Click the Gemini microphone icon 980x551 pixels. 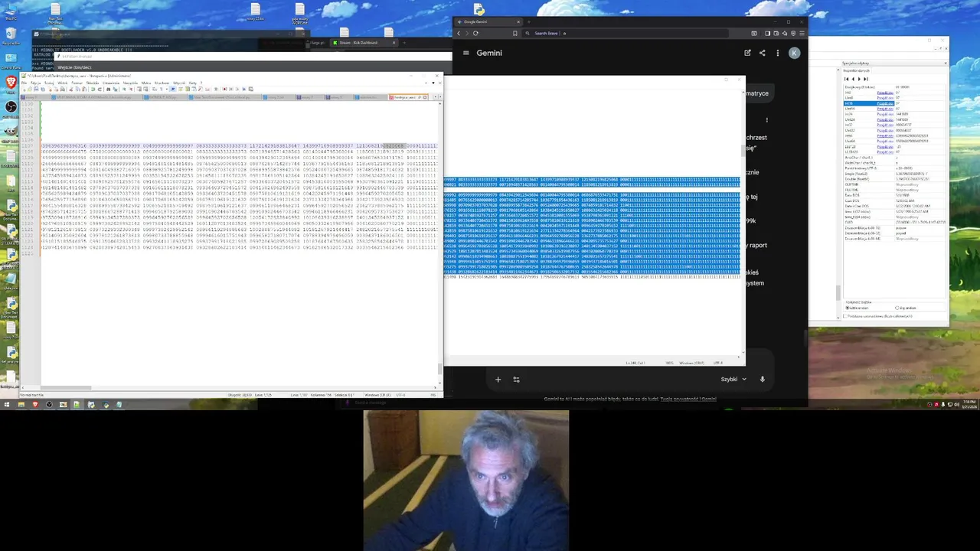(762, 379)
